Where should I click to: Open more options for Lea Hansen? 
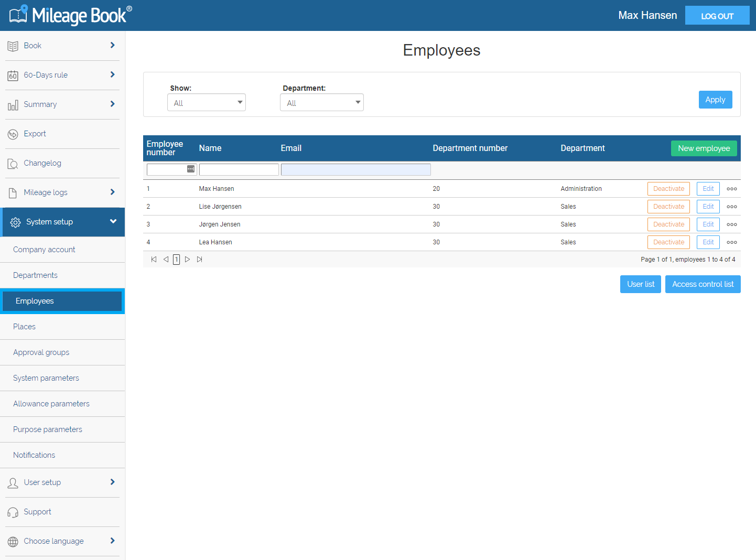click(732, 242)
